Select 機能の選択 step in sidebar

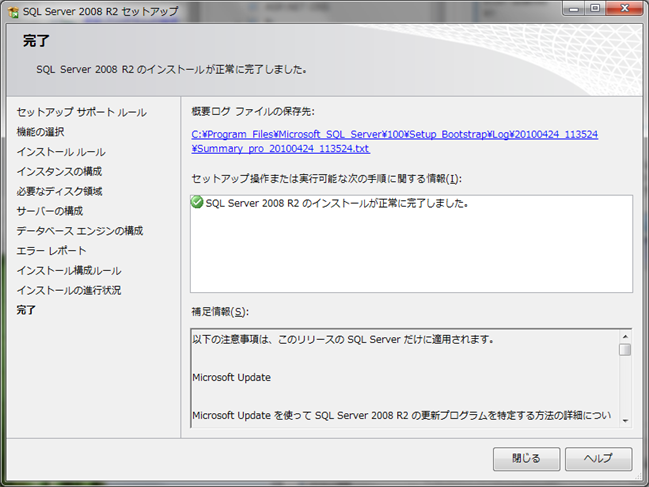[x=41, y=132]
